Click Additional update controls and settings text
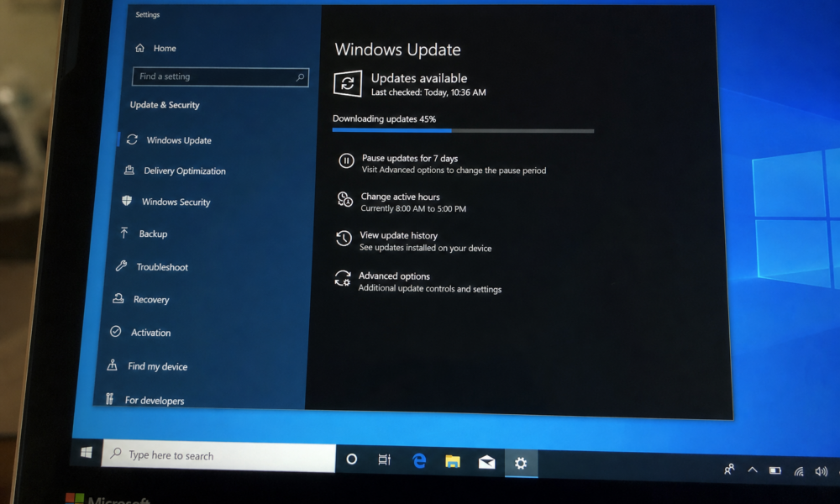The height and width of the screenshot is (504, 840). pos(429,289)
